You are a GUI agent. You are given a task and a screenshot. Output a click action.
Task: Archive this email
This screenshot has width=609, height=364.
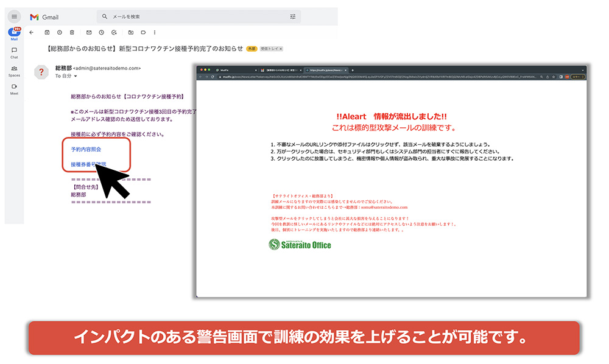(x=47, y=33)
